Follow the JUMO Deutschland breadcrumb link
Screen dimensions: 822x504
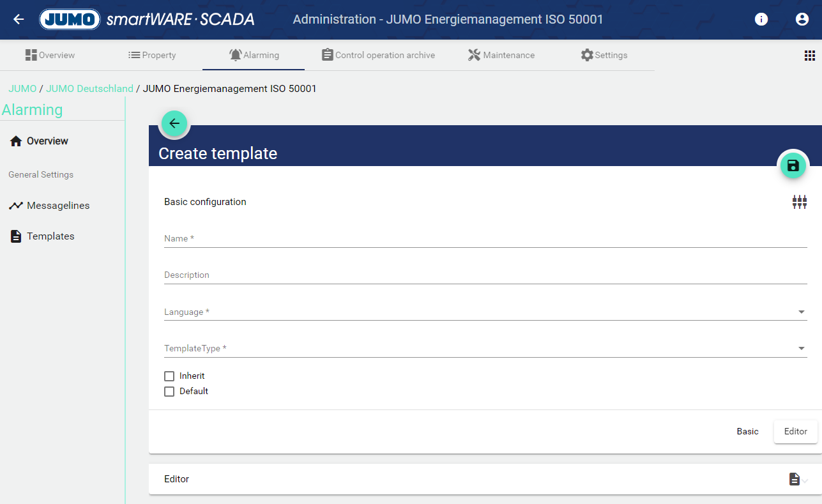click(89, 89)
